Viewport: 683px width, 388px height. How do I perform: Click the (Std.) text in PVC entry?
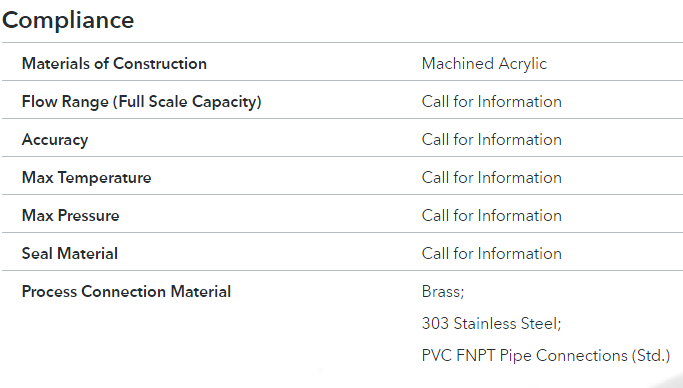pos(651,356)
